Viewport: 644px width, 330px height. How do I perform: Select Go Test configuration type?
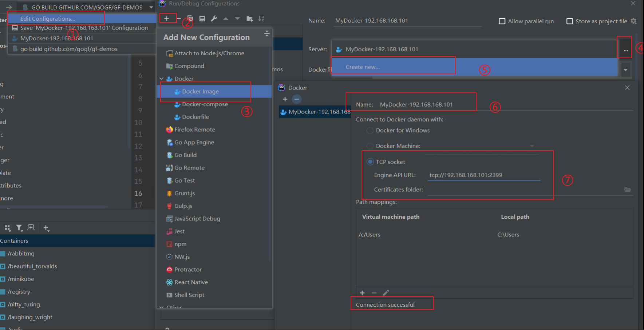point(214,180)
